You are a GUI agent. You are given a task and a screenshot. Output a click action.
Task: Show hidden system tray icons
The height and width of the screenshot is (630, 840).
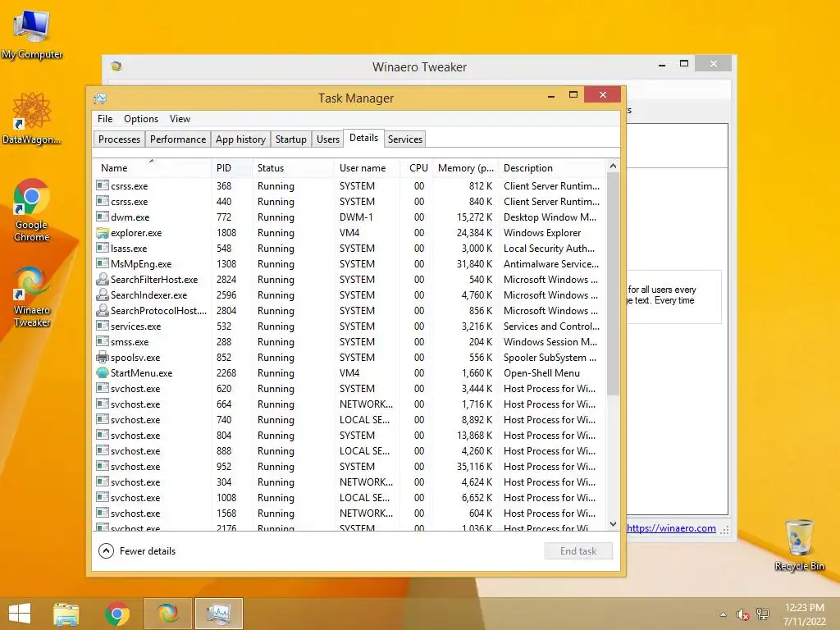pos(724,614)
